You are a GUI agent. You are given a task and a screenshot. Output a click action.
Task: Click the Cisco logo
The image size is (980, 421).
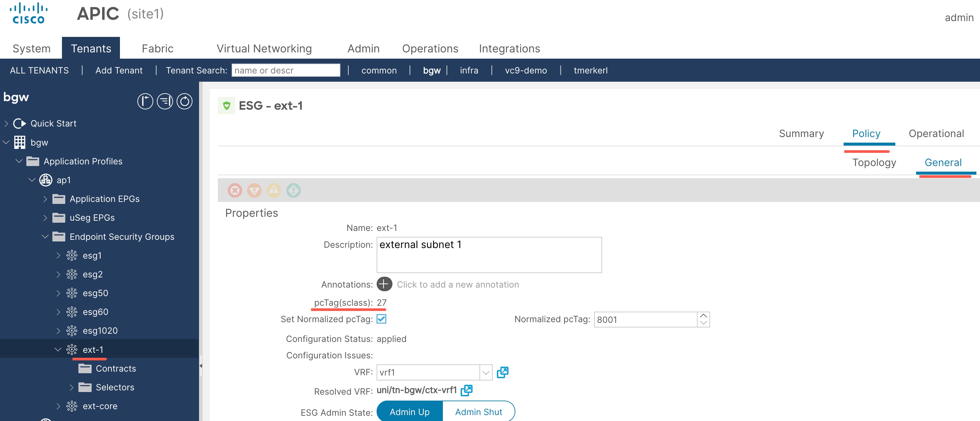(29, 14)
